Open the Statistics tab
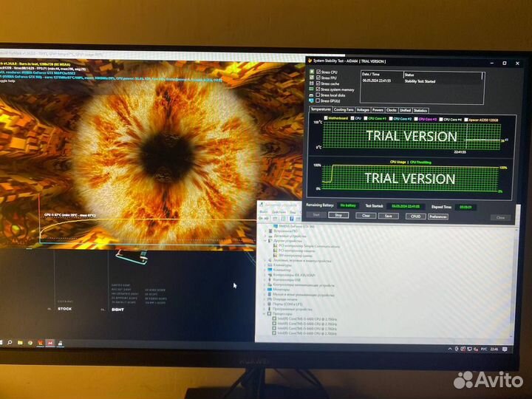The image size is (532, 399). (420, 109)
